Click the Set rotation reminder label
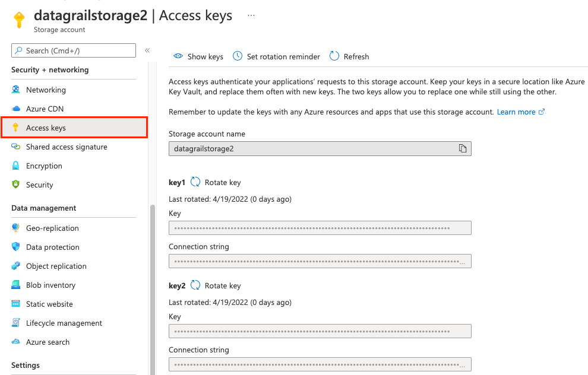 (x=283, y=56)
